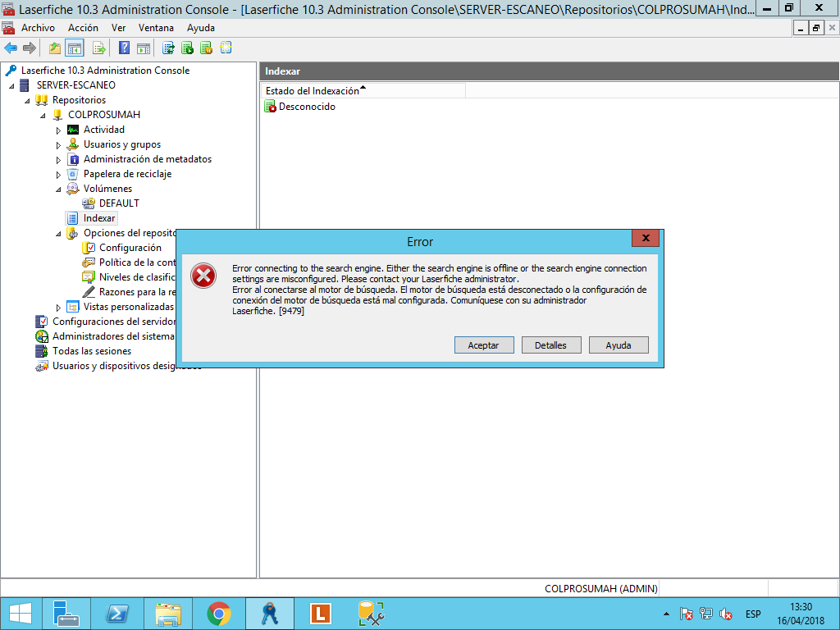Show hidden tray icons arrow
Viewport: 840px width, 630px height.
pos(666,614)
